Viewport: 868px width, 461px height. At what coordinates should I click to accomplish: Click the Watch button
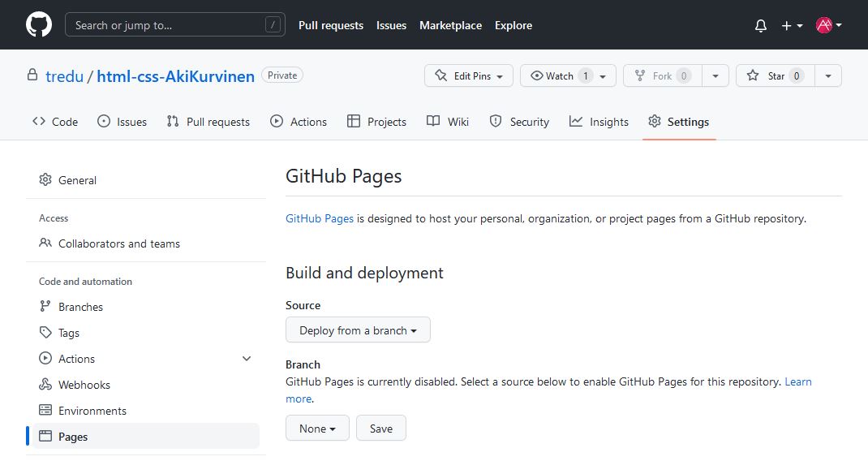coord(568,76)
